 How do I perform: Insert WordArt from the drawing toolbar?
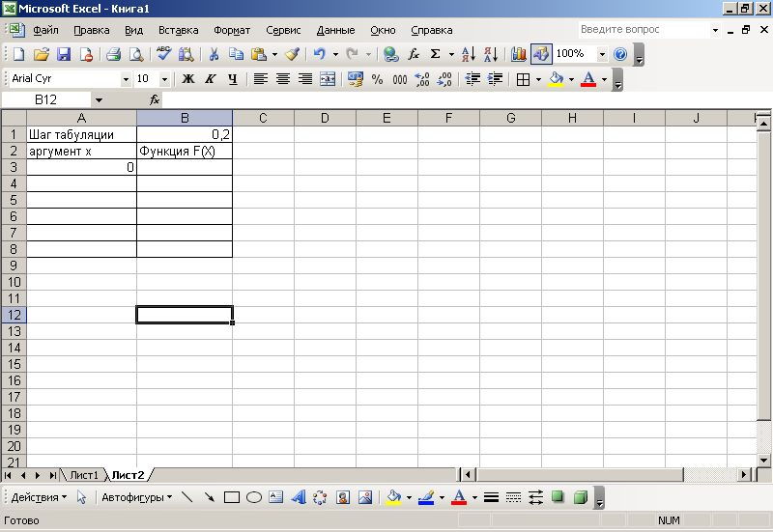click(299, 497)
